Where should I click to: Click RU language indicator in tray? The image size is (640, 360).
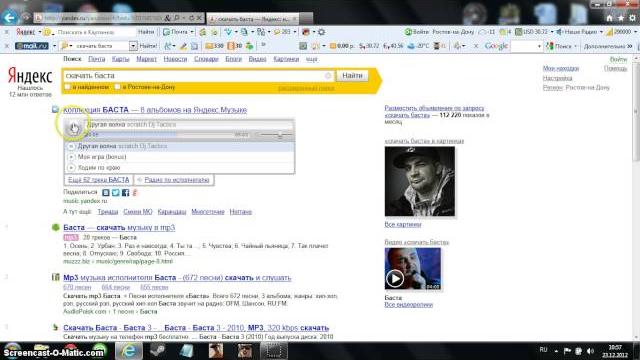[x=543, y=350]
